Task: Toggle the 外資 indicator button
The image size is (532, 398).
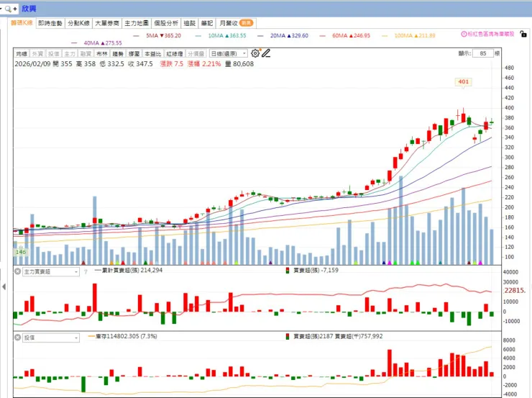Action: 37,54
